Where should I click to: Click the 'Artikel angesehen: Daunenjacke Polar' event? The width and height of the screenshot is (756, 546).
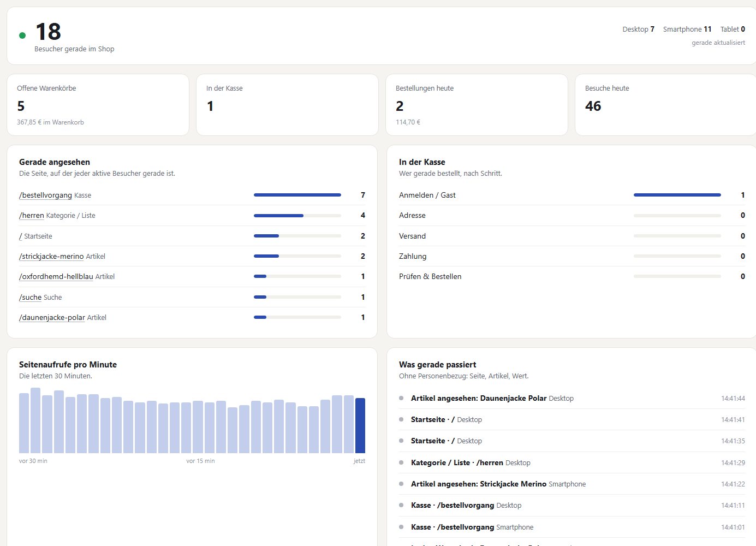click(x=572, y=399)
